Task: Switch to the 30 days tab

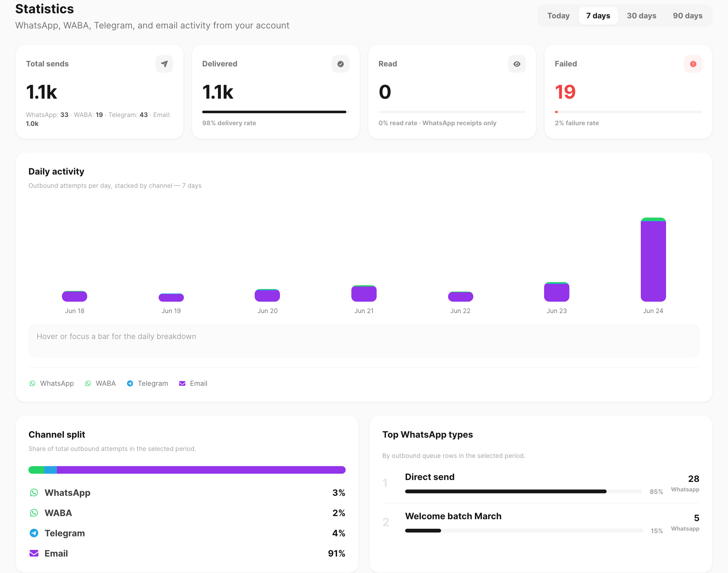Action: [x=641, y=16]
